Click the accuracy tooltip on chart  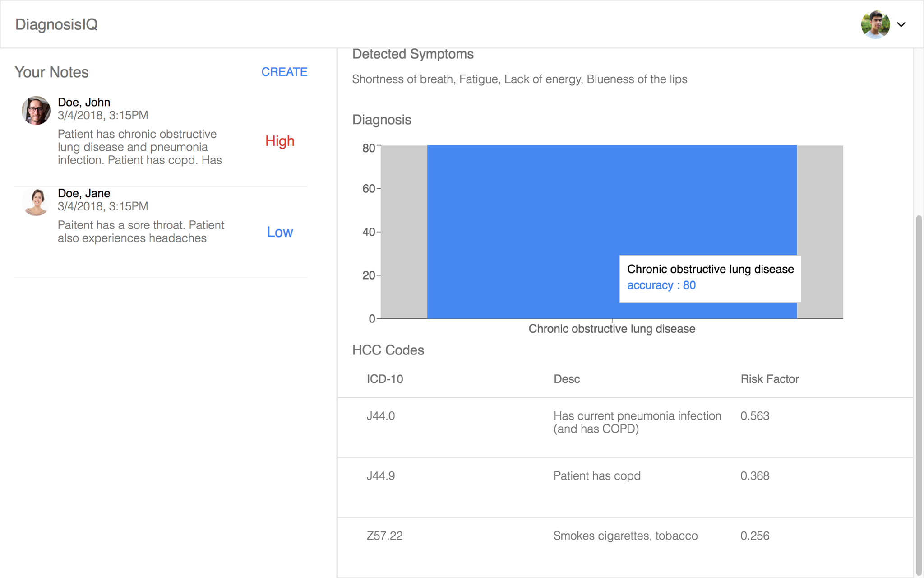coord(710,278)
